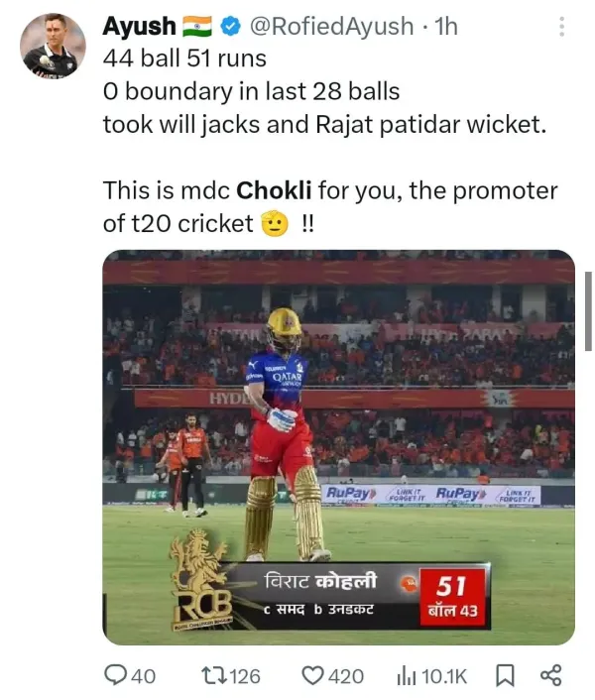Open view analytics bar chart icon
This screenshot has width=595, height=700.
pos(407,676)
